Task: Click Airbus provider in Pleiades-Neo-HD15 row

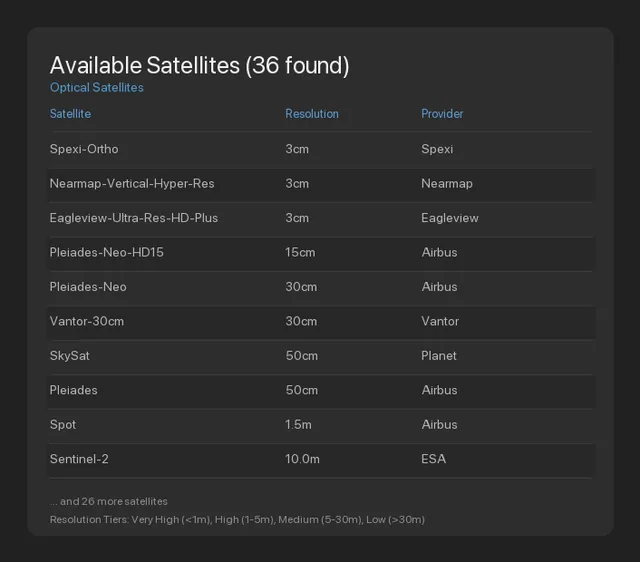Action: point(439,252)
